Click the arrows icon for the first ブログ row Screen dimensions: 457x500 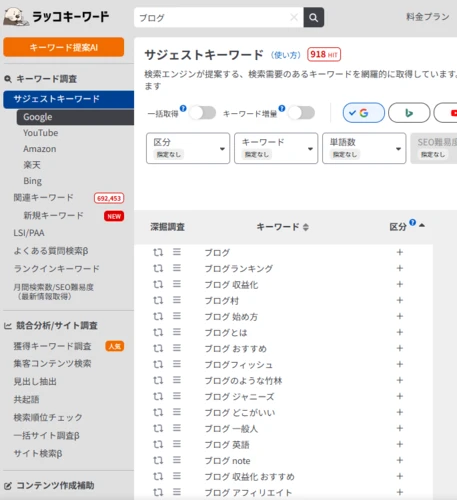point(158,252)
